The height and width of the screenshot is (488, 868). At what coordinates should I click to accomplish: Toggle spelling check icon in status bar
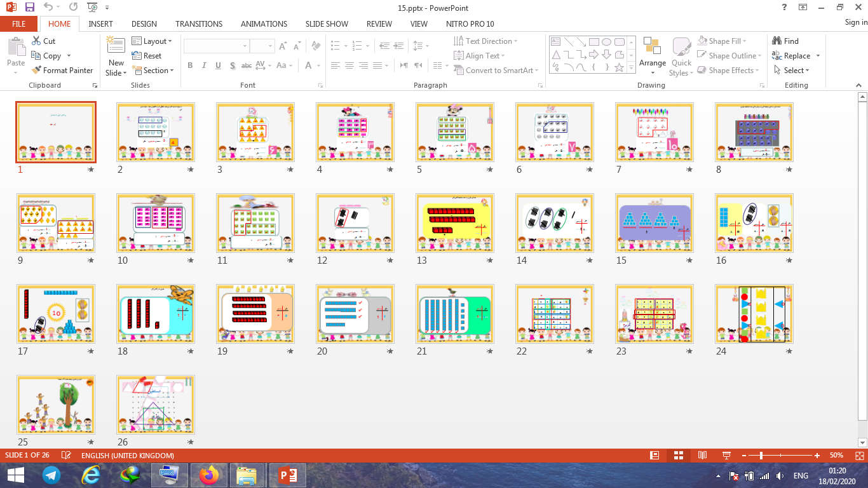66,456
